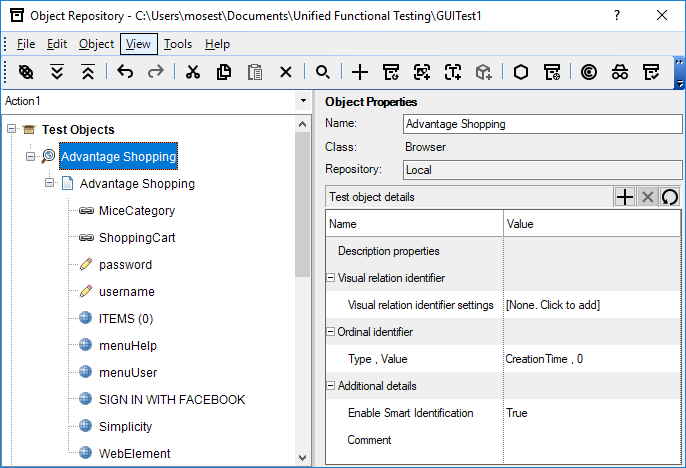Click the hexagon Define New Test Object icon
The height and width of the screenshot is (468, 686).
point(521,72)
